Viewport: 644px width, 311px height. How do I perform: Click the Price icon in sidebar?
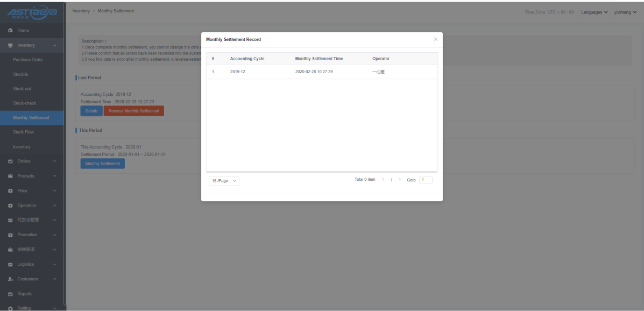click(10, 191)
